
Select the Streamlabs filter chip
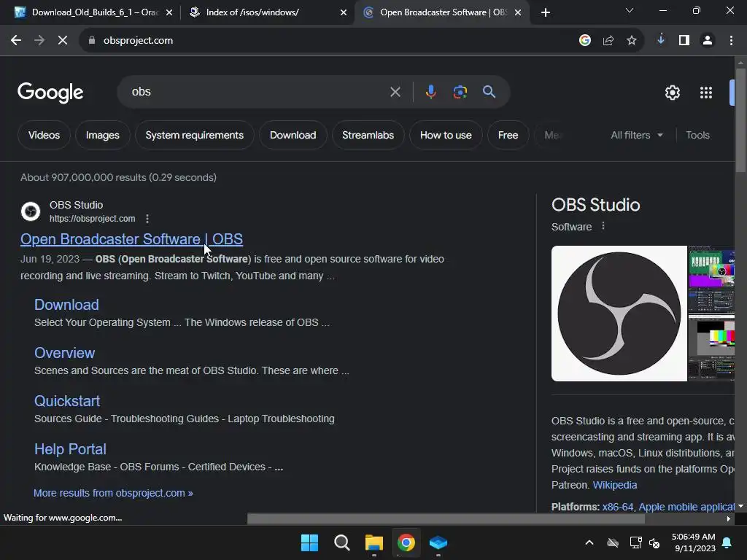pos(368,135)
